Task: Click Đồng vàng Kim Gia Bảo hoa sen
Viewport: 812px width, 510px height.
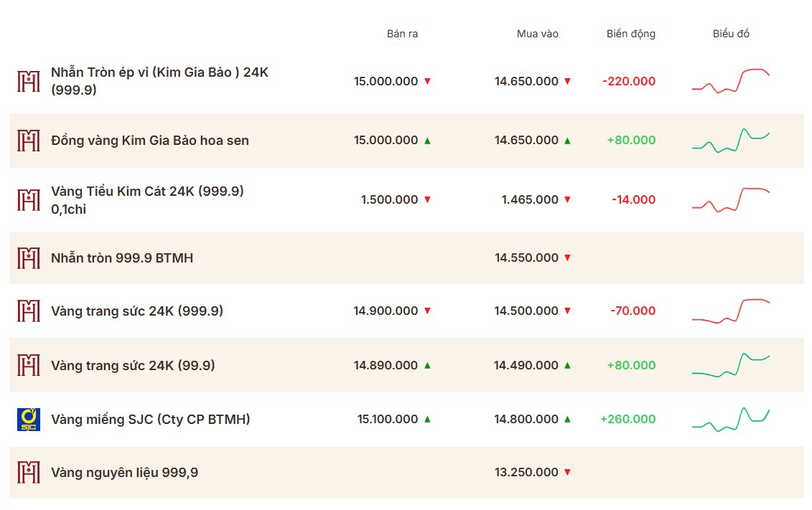Action: [x=149, y=140]
